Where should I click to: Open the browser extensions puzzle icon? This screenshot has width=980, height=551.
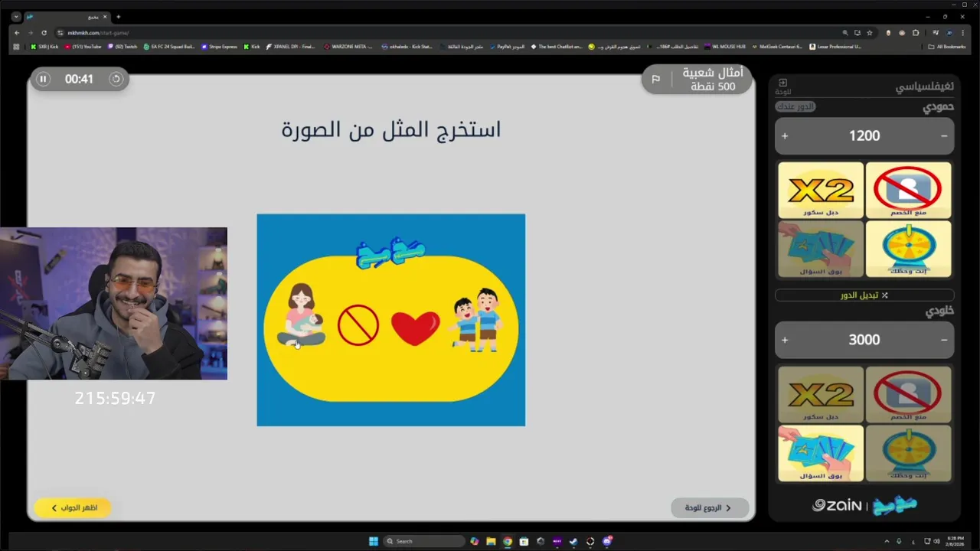click(x=916, y=33)
